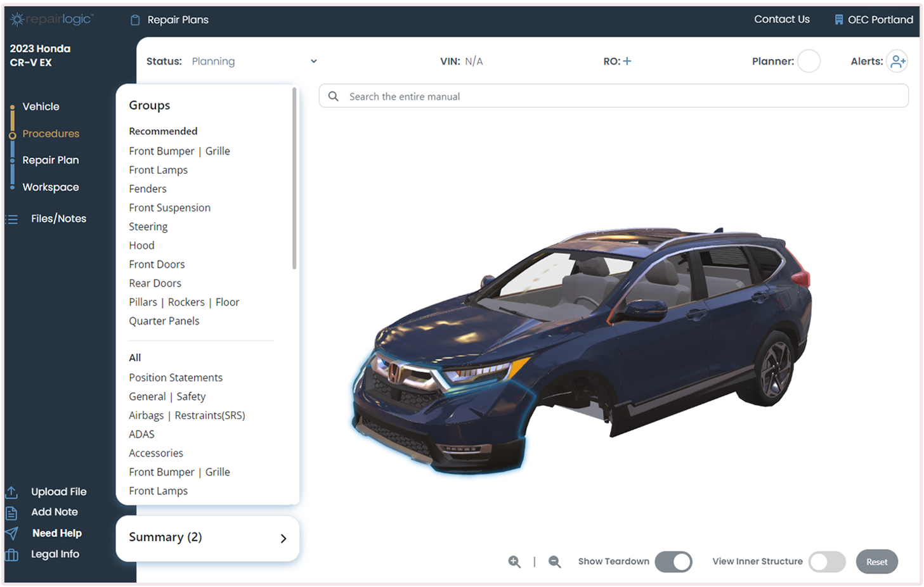This screenshot has height=587, width=924.
Task: Select the Steering group
Action: click(148, 227)
